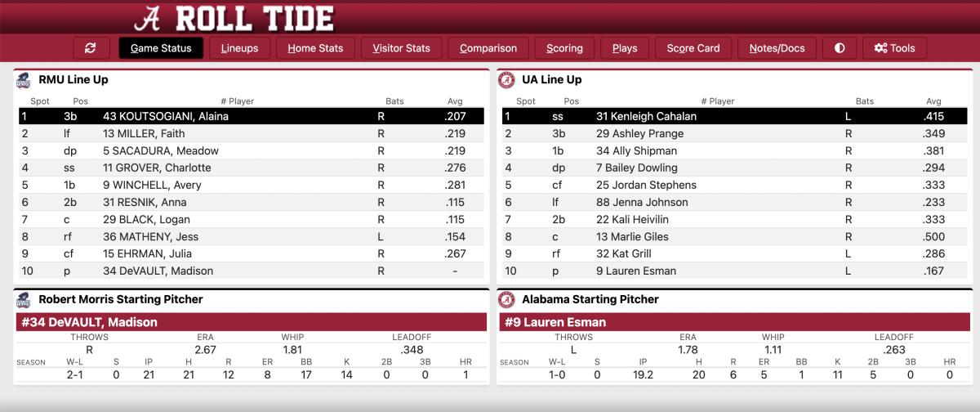Click the Alabama script A logo in header
The width and height of the screenshot is (980, 412).
point(149,17)
